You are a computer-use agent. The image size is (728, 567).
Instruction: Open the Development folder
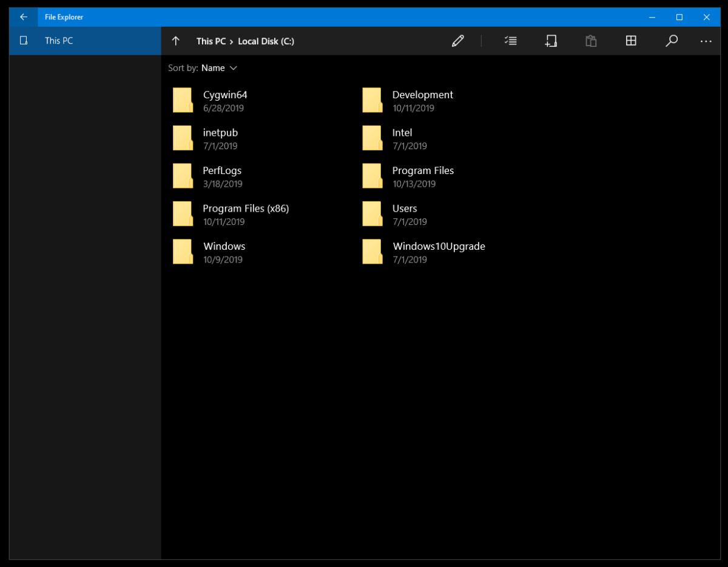coord(422,95)
